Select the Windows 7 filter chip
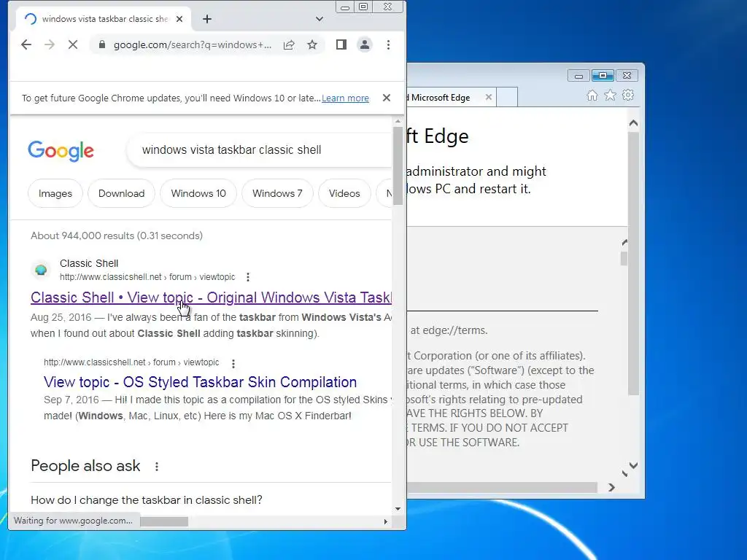This screenshot has width=747, height=560. coord(277,193)
